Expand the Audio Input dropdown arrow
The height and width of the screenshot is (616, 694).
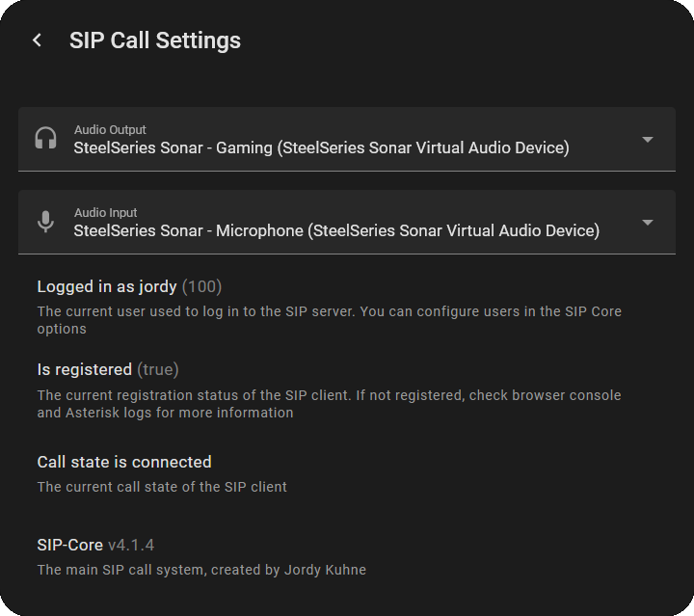coord(648,223)
